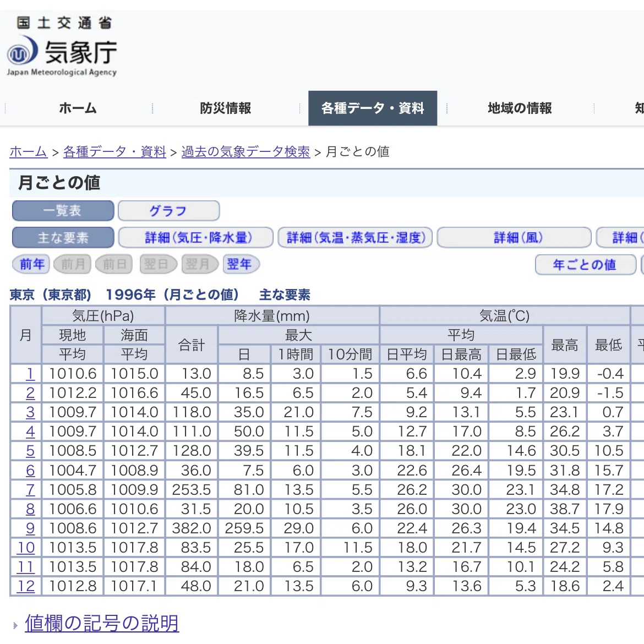Viewport: 644px width, 644px height.
Task: Click the disabled 翌日 button
Action: [158, 264]
